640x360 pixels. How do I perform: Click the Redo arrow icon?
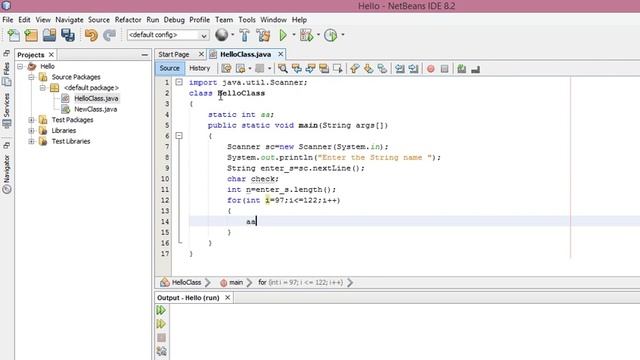coord(109,35)
